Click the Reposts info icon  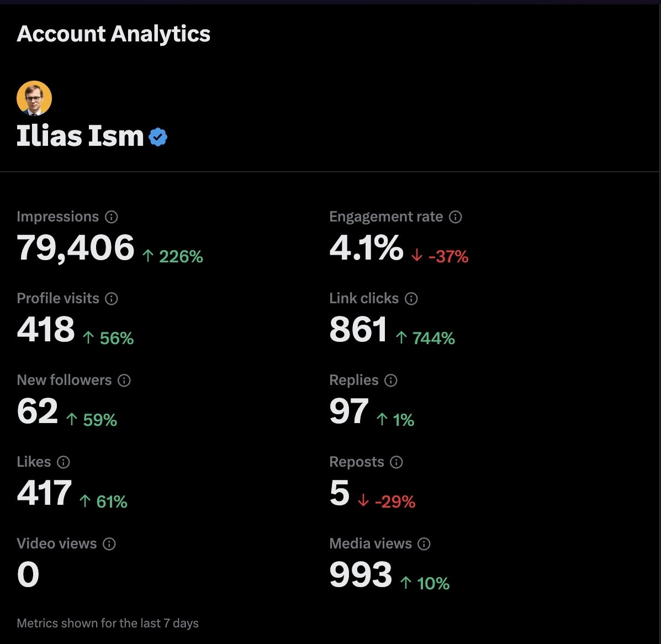click(x=395, y=462)
